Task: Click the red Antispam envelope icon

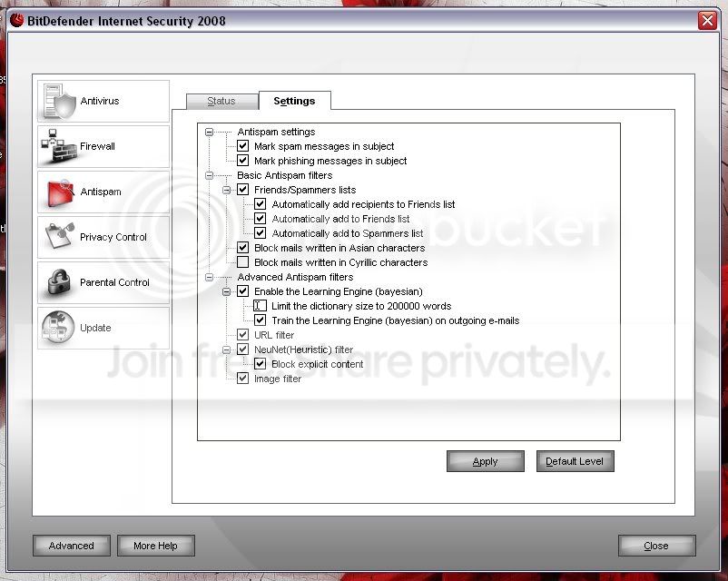Action: pyautogui.click(x=60, y=192)
